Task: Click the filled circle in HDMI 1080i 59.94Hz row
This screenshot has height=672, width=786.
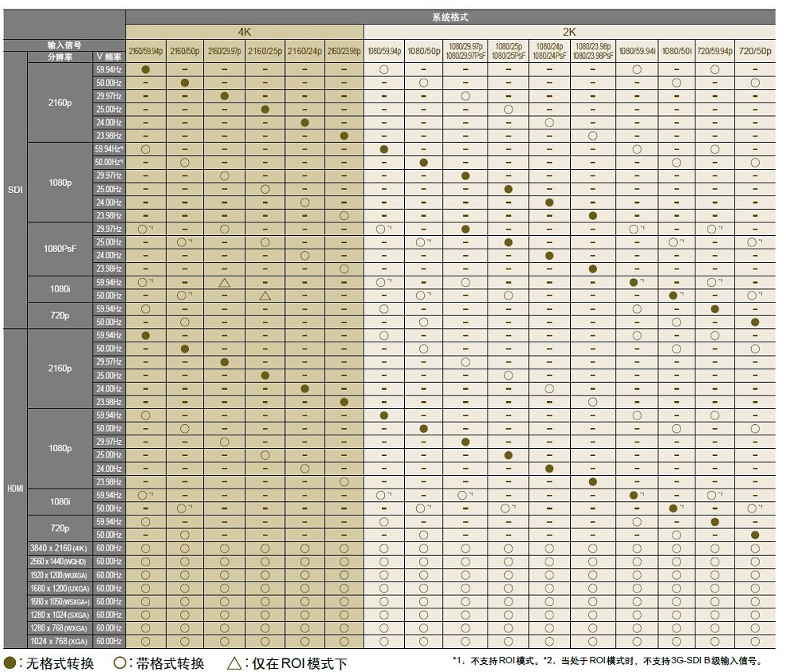Action: click(634, 496)
